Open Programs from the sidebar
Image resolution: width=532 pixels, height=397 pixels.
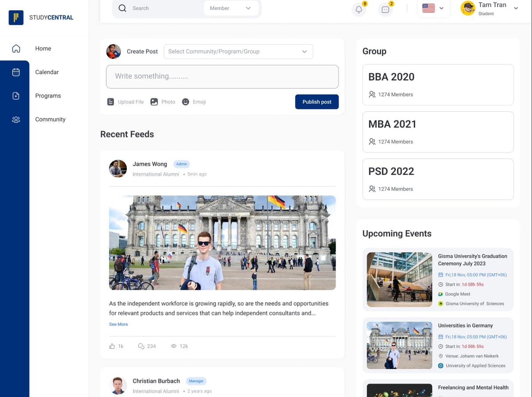tap(16, 96)
